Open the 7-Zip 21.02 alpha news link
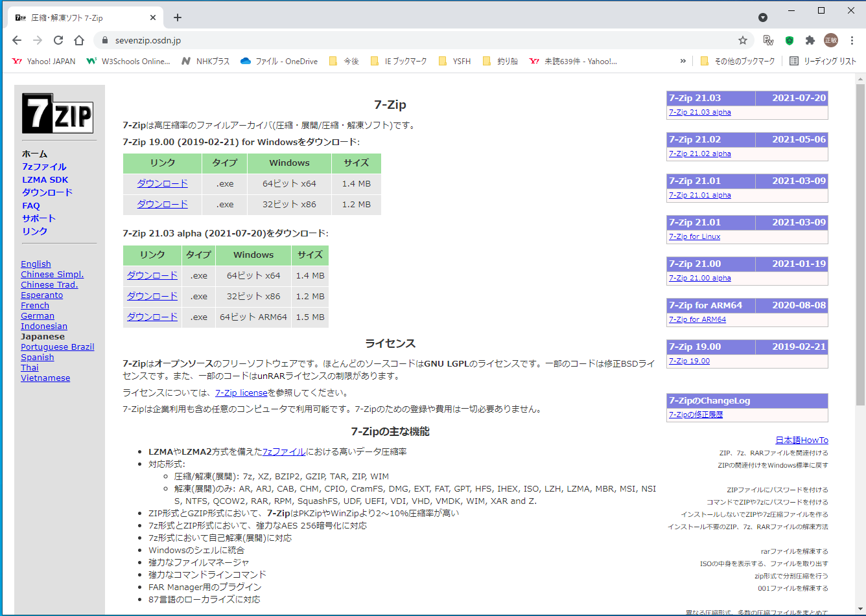The height and width of the screenshot is (616, 866). 700,154
